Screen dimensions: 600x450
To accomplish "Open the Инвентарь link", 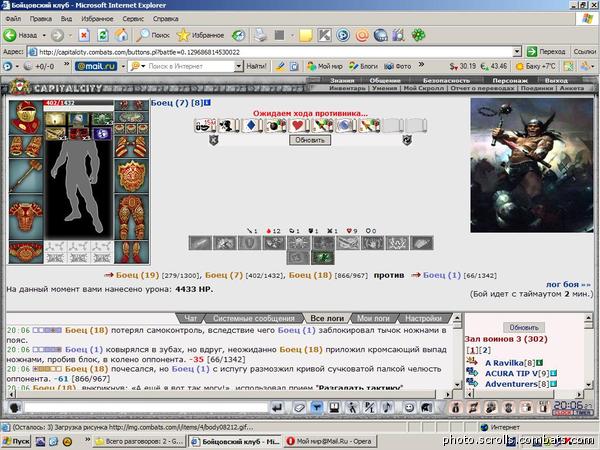I will (x=347, y=88).
